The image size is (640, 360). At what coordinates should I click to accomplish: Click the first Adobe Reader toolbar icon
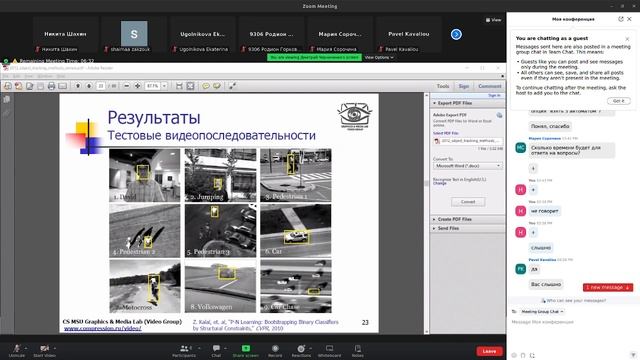[x=8, y=86]
